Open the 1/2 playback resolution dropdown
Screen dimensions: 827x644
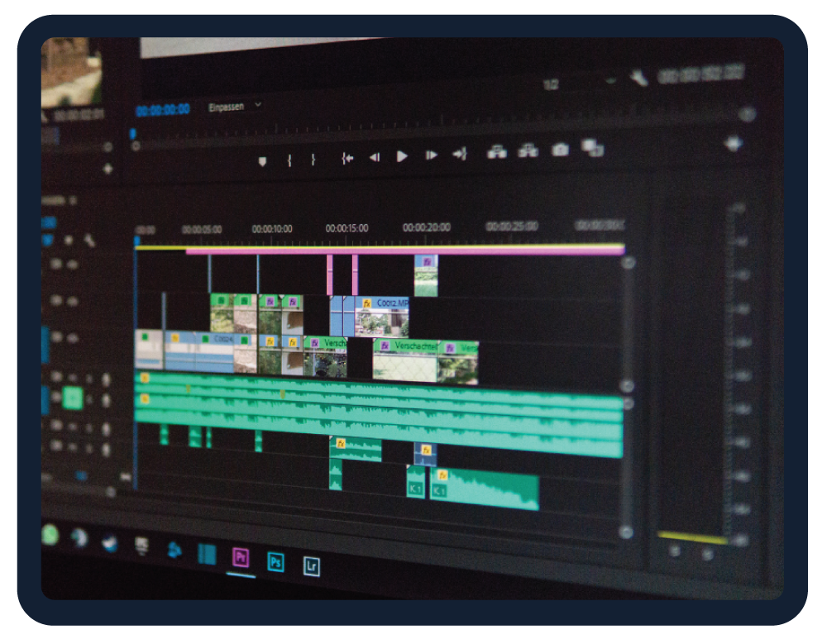pos(579,83)
